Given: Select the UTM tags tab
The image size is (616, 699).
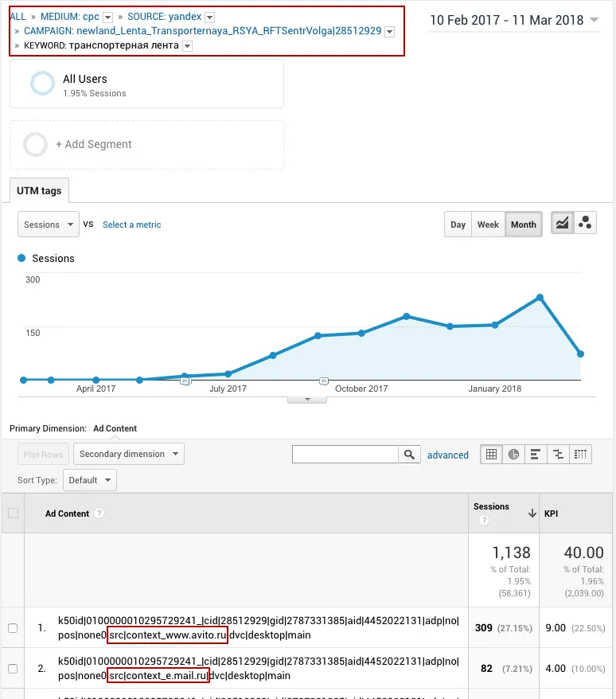Looking at the screenshot, I should [39, 190].
